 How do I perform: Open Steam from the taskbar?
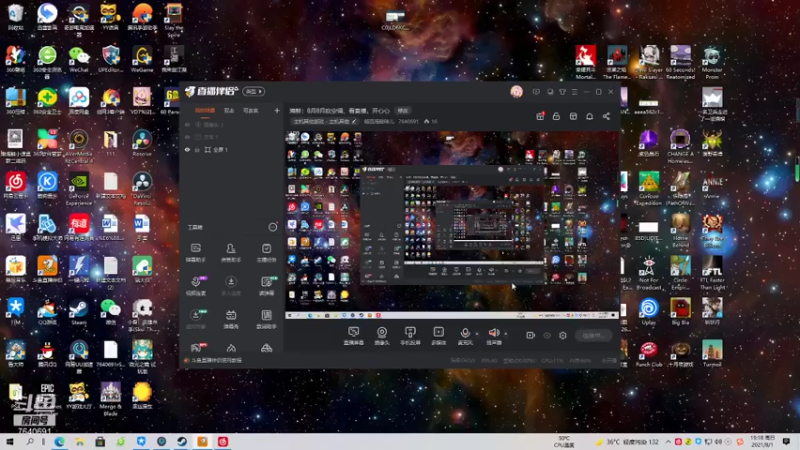point(182,441)
